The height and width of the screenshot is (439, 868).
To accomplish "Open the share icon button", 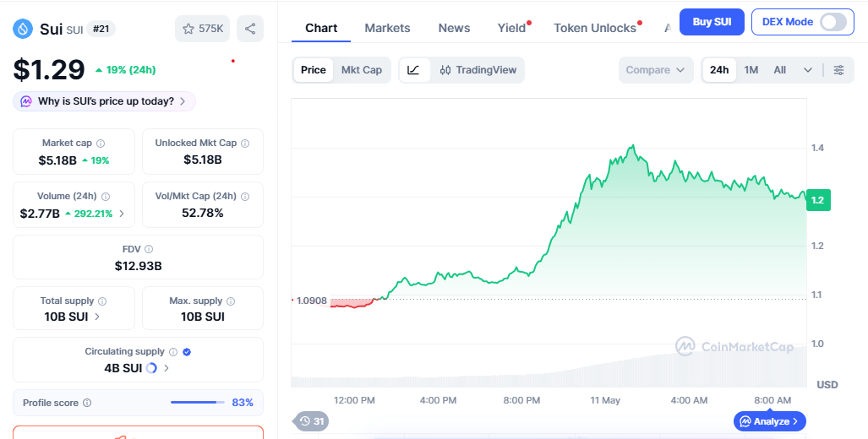I will 250,29.
